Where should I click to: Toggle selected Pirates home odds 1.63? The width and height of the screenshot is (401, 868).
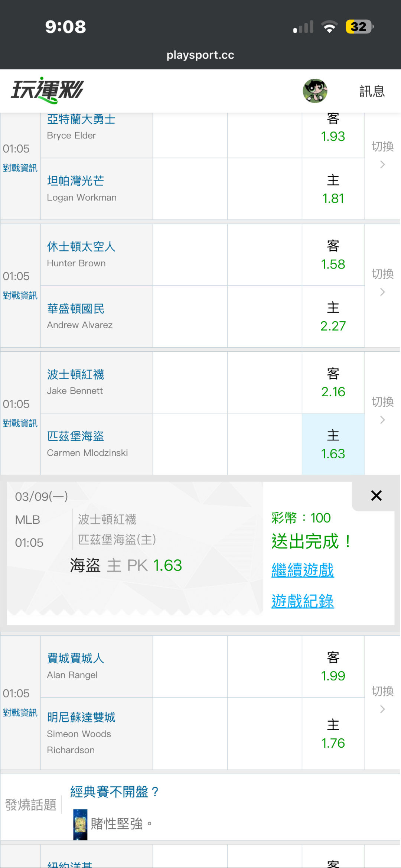tap(333, 445)
